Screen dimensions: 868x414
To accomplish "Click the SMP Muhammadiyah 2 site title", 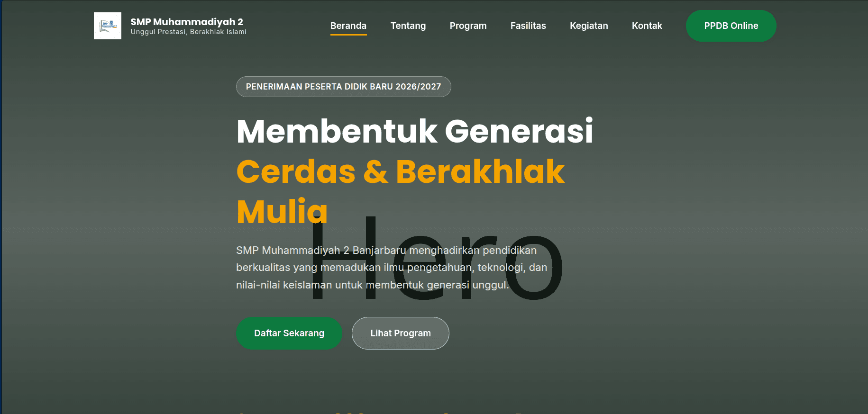I will pos(187,22).
